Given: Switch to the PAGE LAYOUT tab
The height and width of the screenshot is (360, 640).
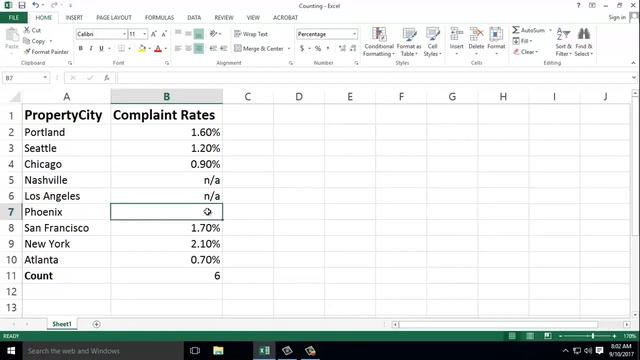Looking at the screenshot, I should point(114,18).
